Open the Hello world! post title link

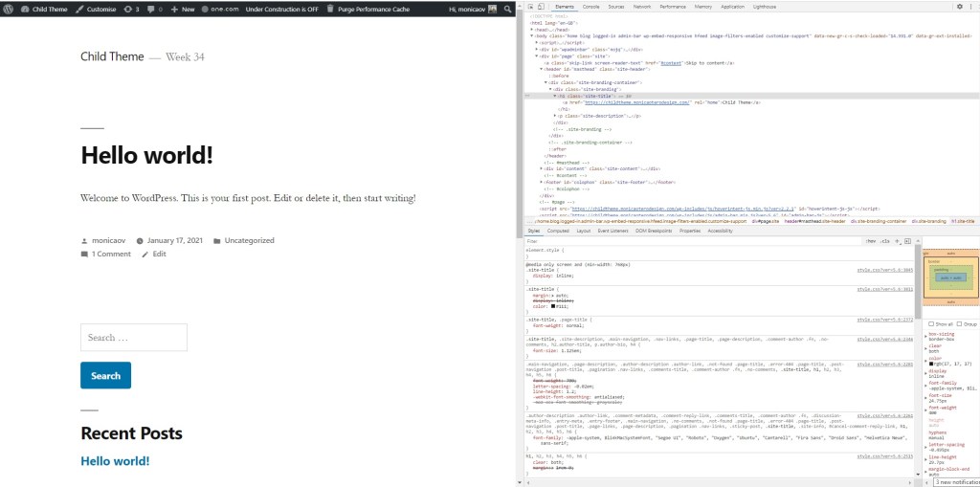146,155
